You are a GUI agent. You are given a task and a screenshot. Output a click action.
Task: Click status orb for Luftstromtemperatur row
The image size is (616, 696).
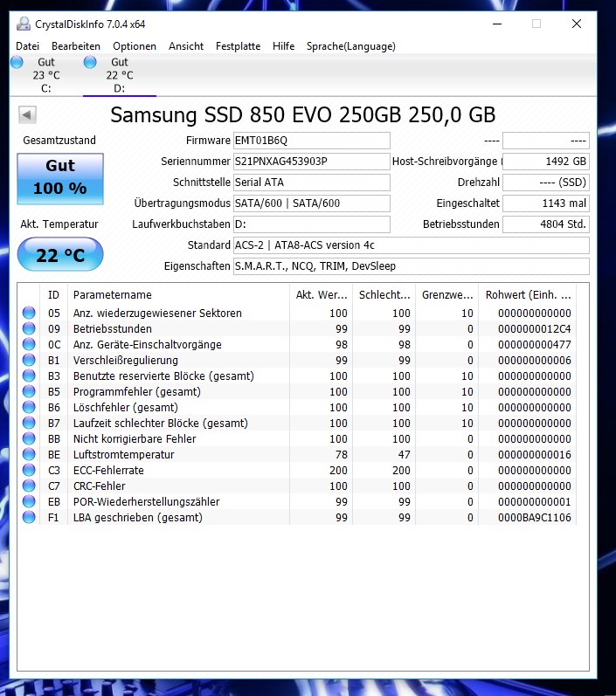click(x=29, y=454)
